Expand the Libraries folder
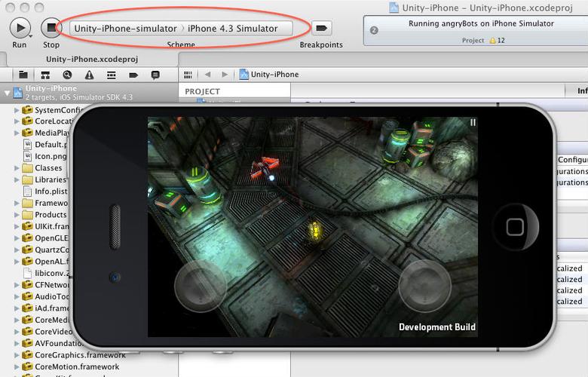This screenshot has height=377, width=588. (x=17, y=179)
